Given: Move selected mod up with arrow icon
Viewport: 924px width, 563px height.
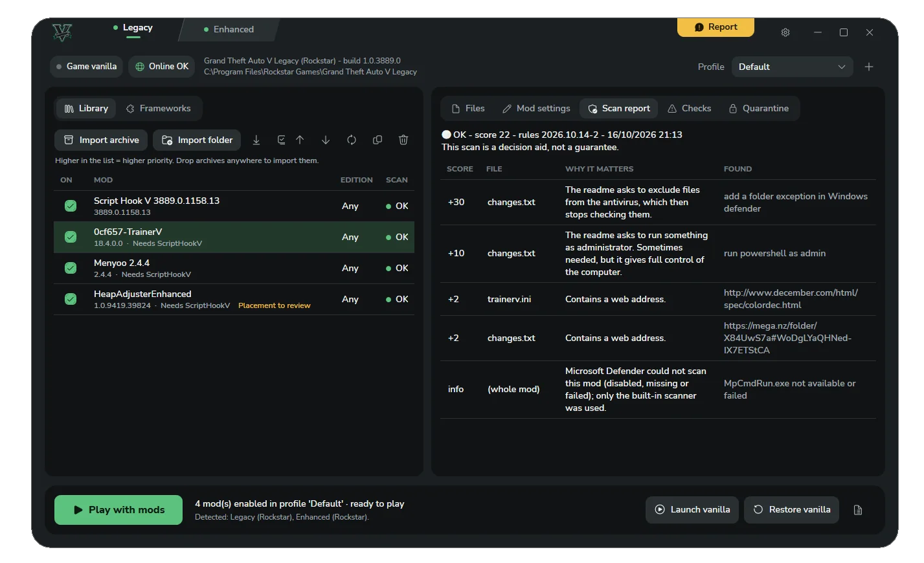Looking at the screenshot, I should [x=300, y=140].
